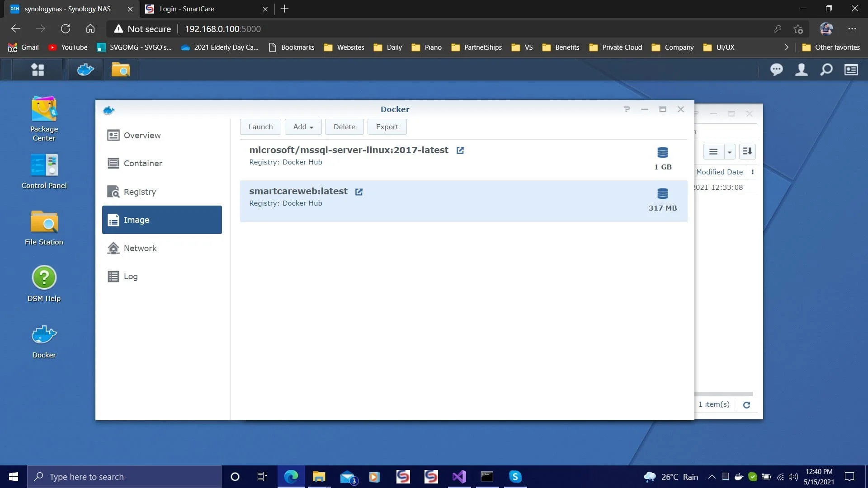
Task: Open the DSM Main Menu grid icon
Action: pos(38,70)
